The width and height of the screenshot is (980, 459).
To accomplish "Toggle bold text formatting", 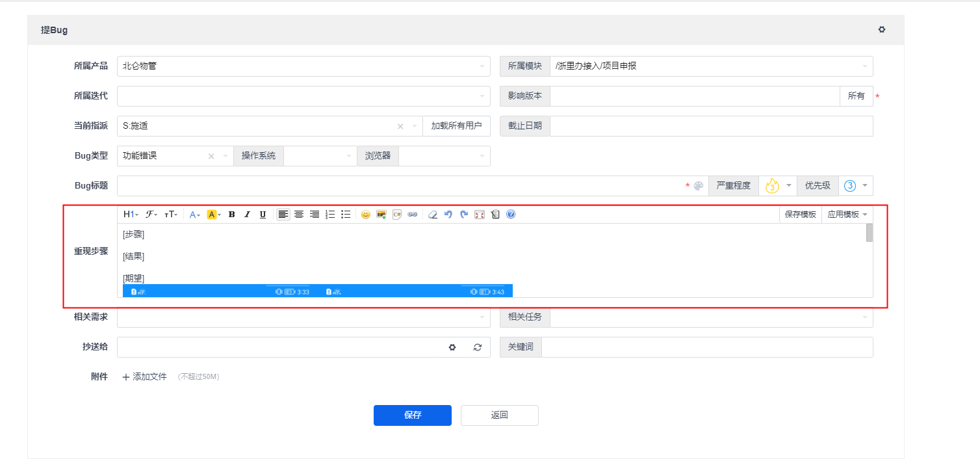I will coord(232,215).
